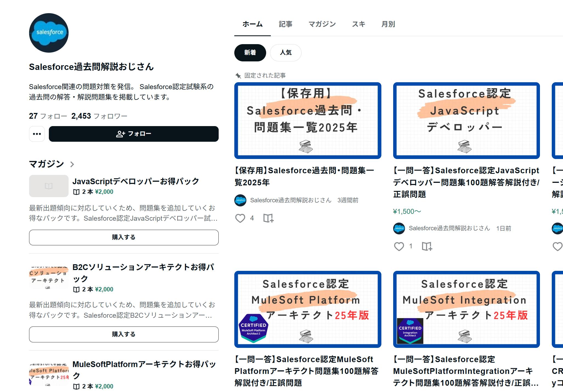Click the book icon of MuleSoftPlatformアーキテクトお得パック
Image resolution: width=563 pixels, height=392 pixels.
(x=76, y=387)
